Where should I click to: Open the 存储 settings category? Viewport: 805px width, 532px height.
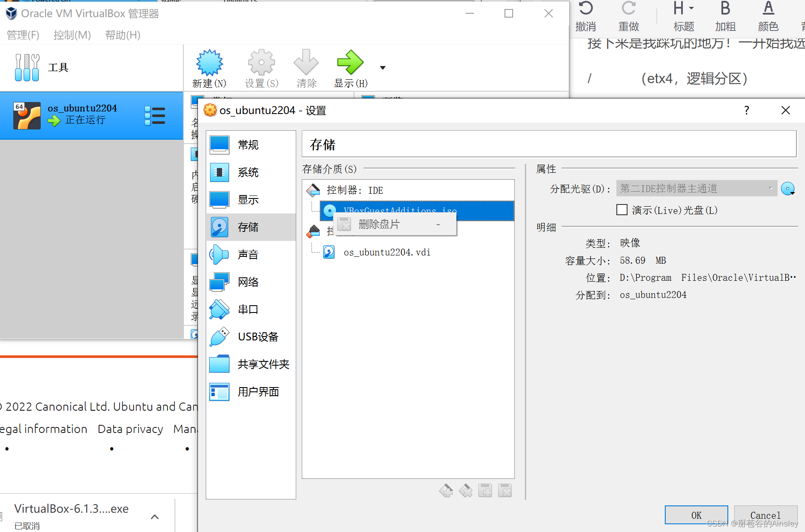click(251, 227)
